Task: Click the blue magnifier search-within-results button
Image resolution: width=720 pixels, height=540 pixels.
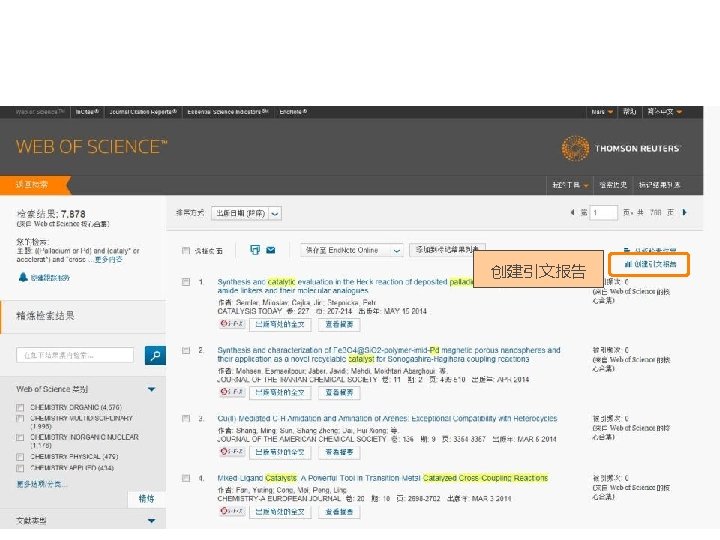Action: (155, 355)
